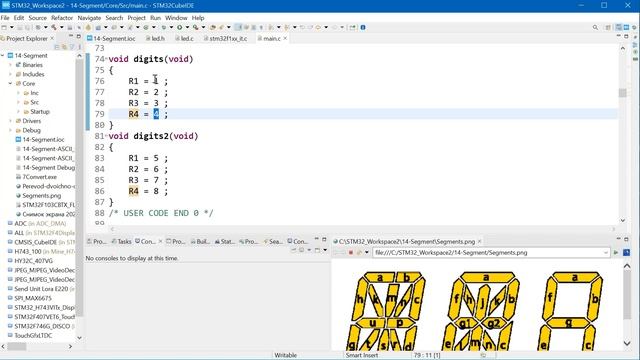
Task: Switch to the C/C++ perspective icon
Action: pyautogui.click(x=619, y=27)
